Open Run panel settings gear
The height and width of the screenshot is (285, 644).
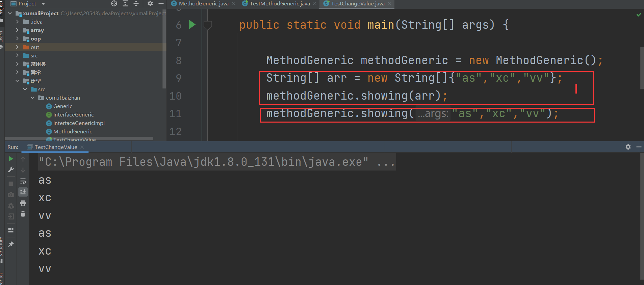(628, 147)
